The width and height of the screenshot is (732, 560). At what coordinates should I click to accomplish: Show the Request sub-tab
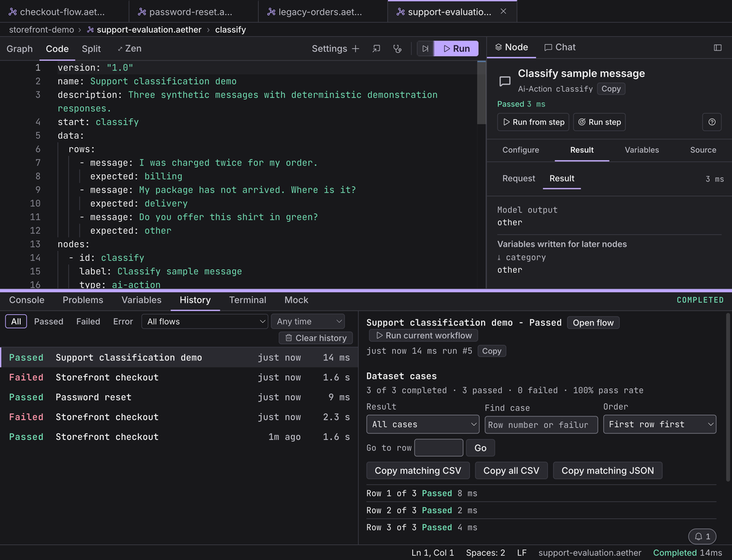click(518, 178)
